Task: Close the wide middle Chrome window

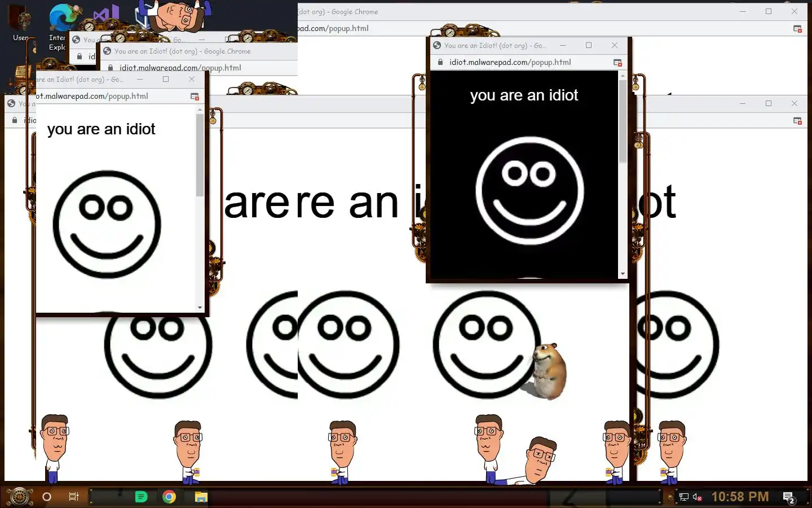Action: click(x=795, y=103)
